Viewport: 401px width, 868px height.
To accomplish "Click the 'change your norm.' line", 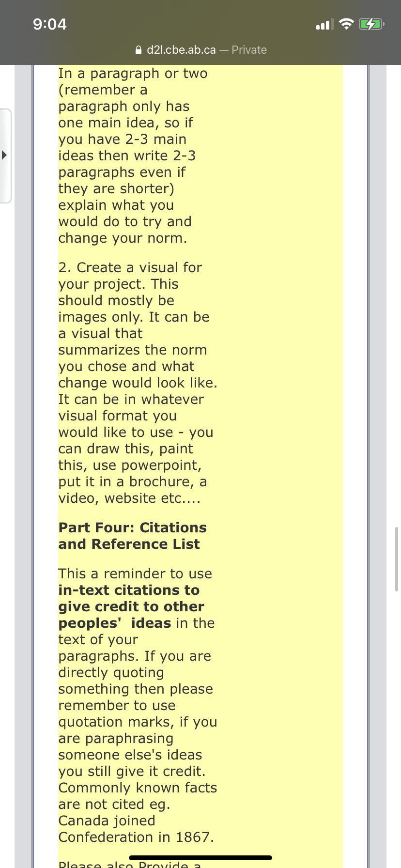I will [123, 238].
